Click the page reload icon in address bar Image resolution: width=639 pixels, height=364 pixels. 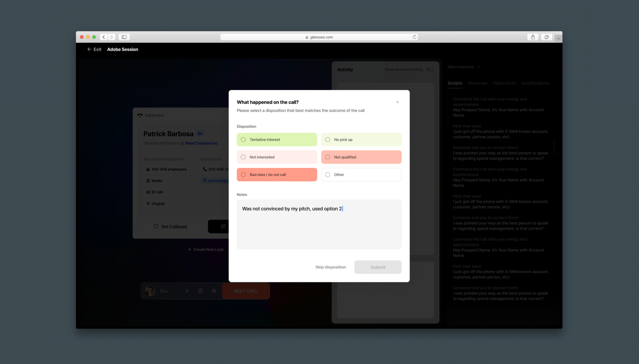[414, 37]
